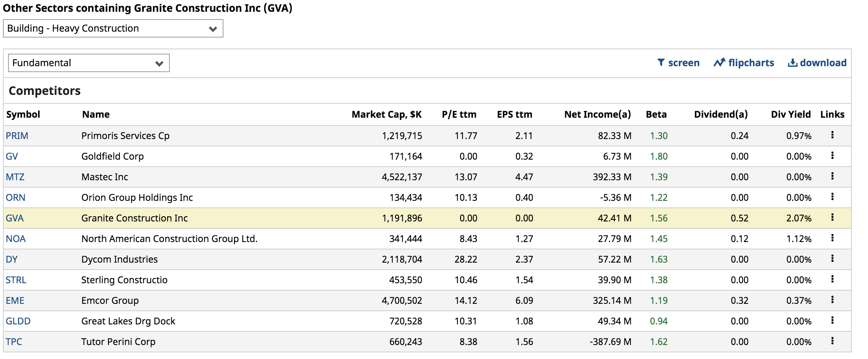Click the -5.36 M net income value

point(616,198)
